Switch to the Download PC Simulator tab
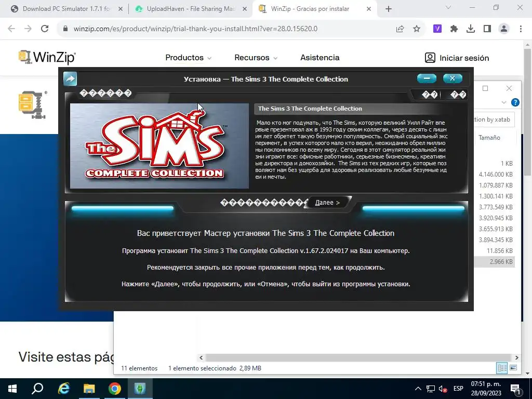 [66, 9]
